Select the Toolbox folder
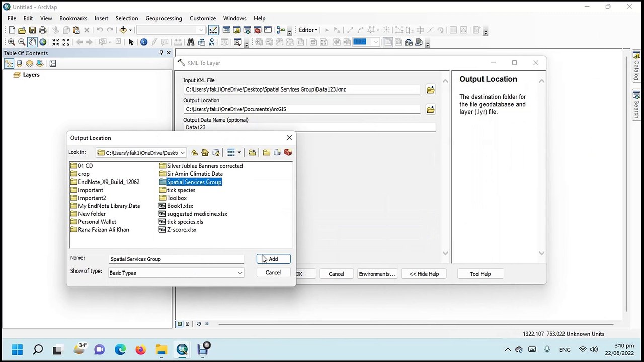The image size is (644, 362). point(173,198)
